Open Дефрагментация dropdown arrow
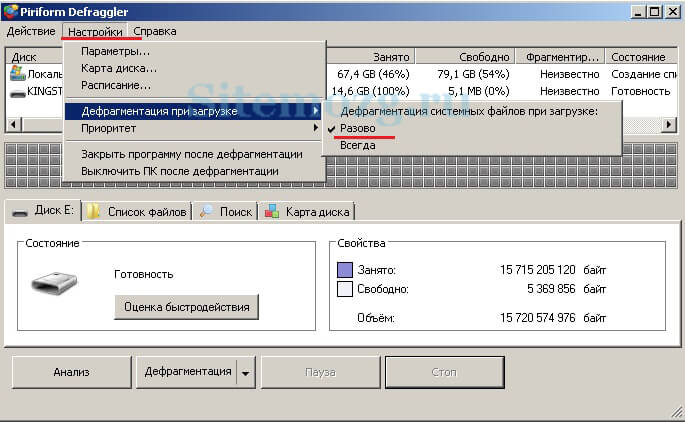This screenshot has width=685, height=422. click(246, 373)
